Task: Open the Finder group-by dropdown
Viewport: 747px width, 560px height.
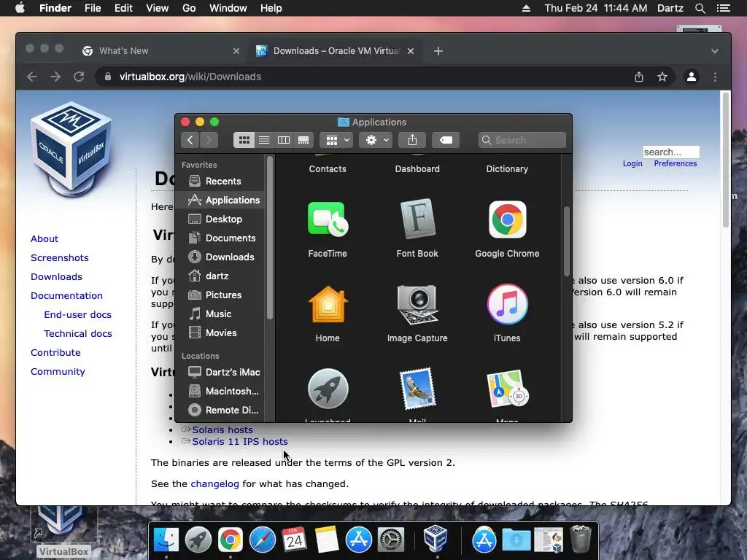Action: [336, 140]
